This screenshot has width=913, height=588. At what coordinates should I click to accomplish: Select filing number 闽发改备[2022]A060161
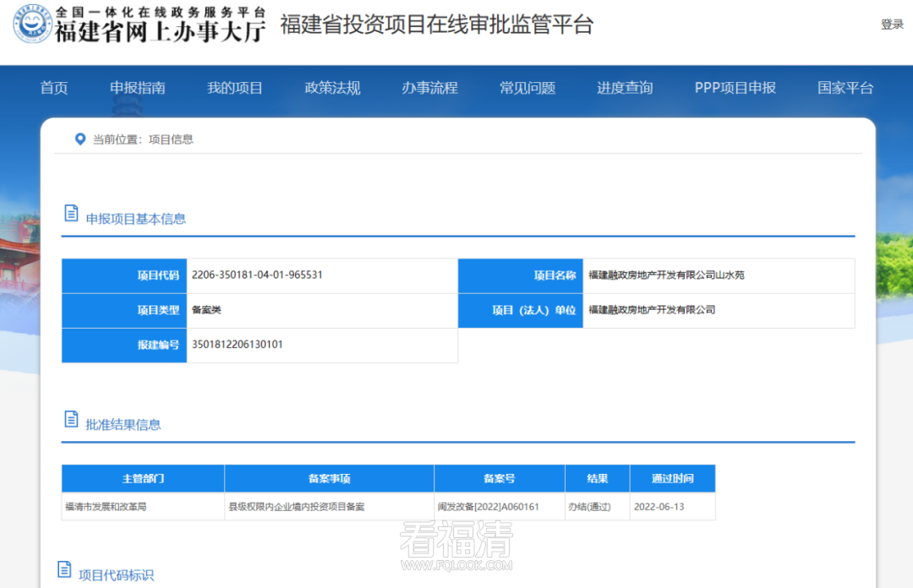tap(488, 507)
